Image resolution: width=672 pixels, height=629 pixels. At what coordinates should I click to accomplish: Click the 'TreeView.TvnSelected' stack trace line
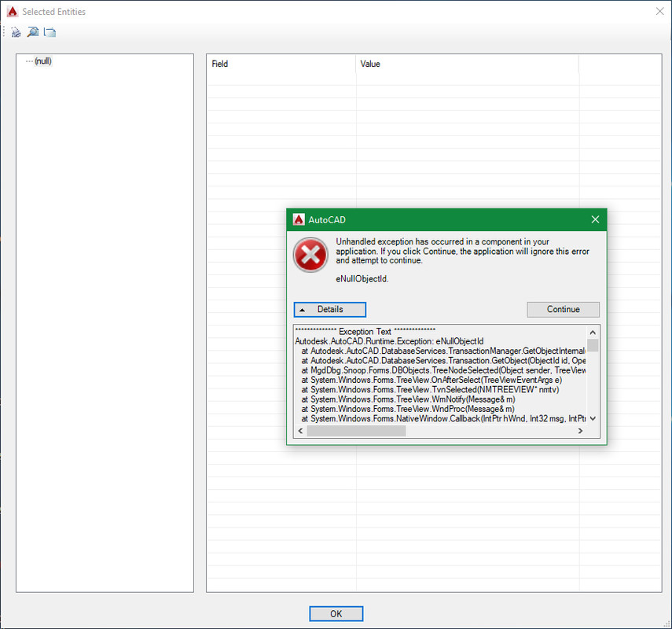click(430, 390)
